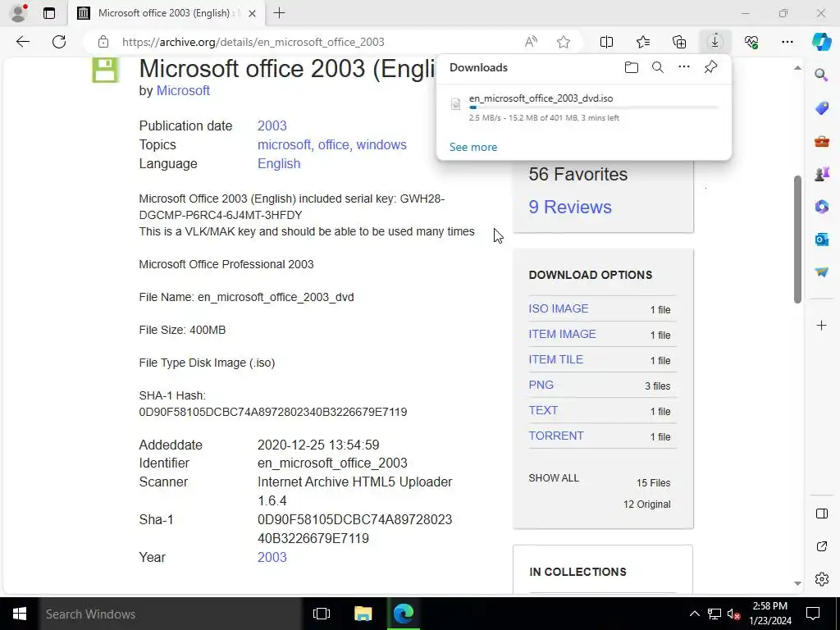Open Outlook in the sidebar
Viewport: 840px width, 630px height.
pyautogui.click(x=821, y=239)
